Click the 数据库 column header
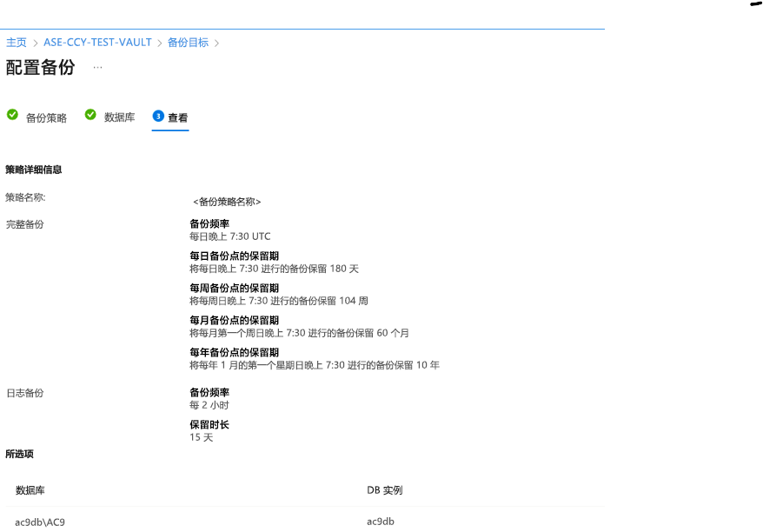Image resolution: width=763 pixels, height=532 pixels. tap(30, 490)
